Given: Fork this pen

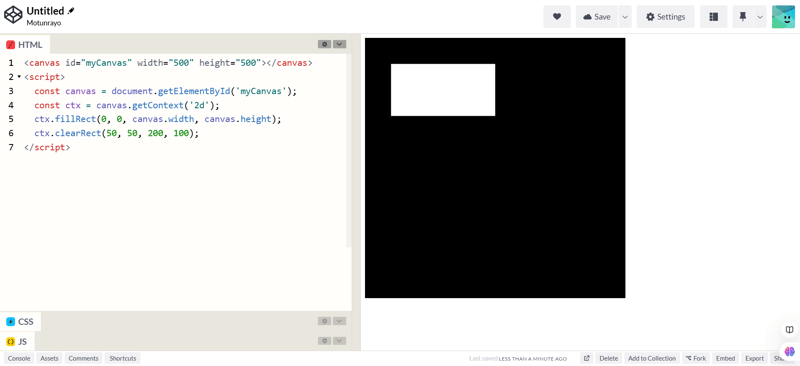Looking at the screenshot, I should pyautogui.click(x=696, y=358).
